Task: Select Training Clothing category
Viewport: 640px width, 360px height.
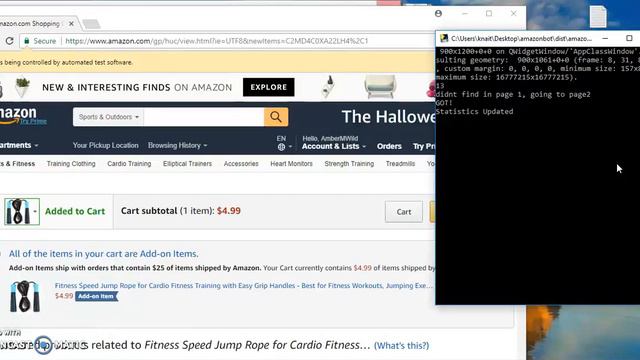Action: click(71, 164)
